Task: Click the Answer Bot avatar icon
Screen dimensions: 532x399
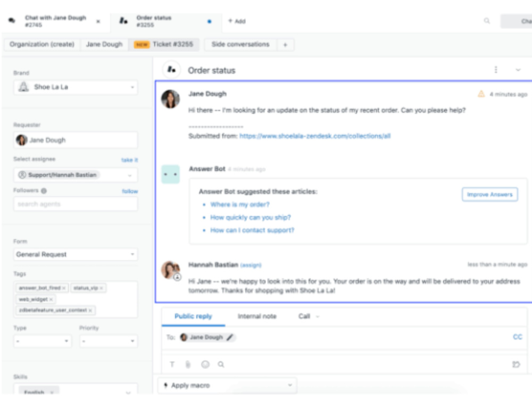Action: coord(170,174)
